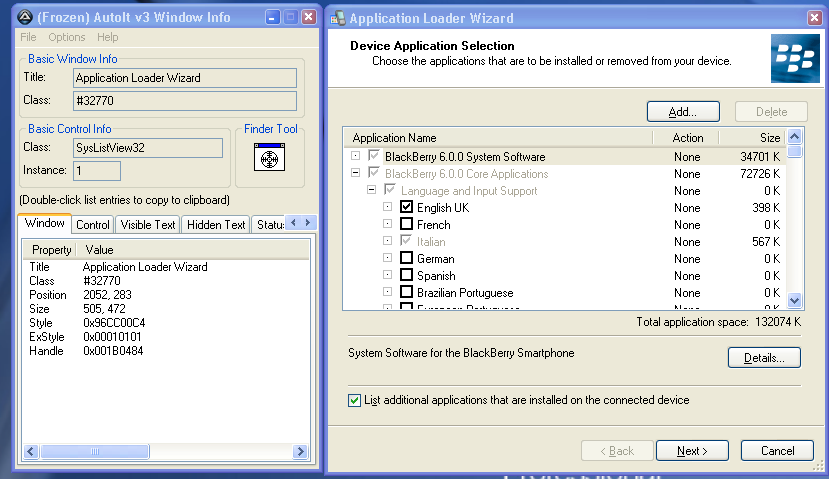Close the AutoIt Window Info window

(x=309, y=17)
